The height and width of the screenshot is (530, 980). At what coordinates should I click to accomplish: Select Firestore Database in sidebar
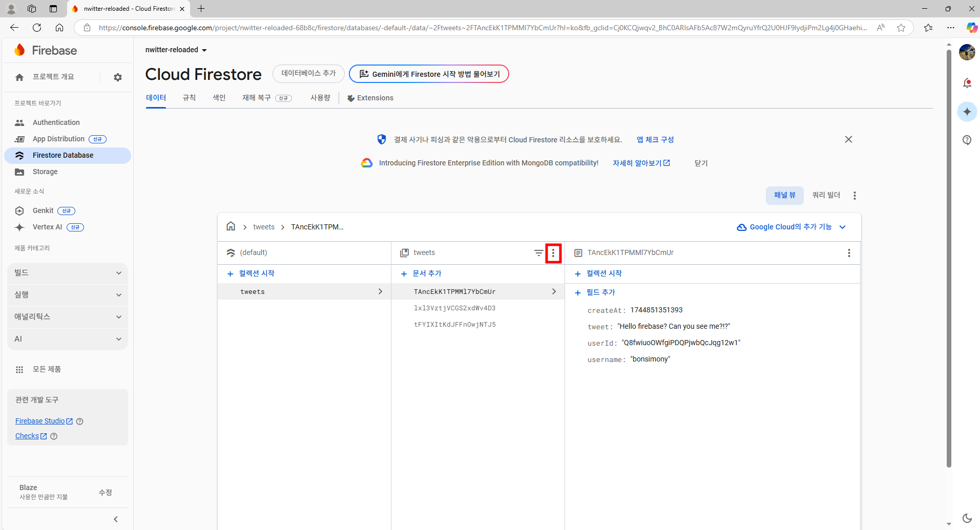[x=68, y=155]
